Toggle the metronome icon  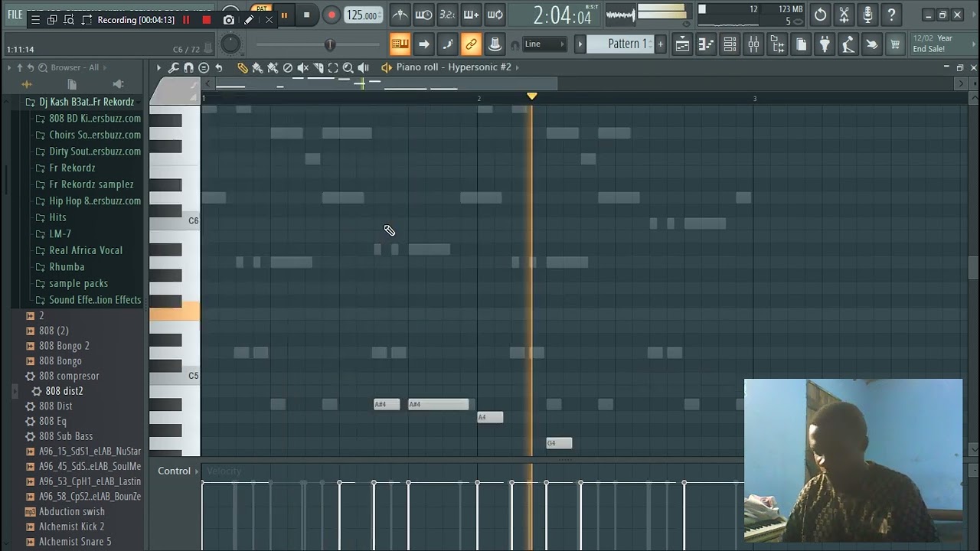[x=400, y=15]
